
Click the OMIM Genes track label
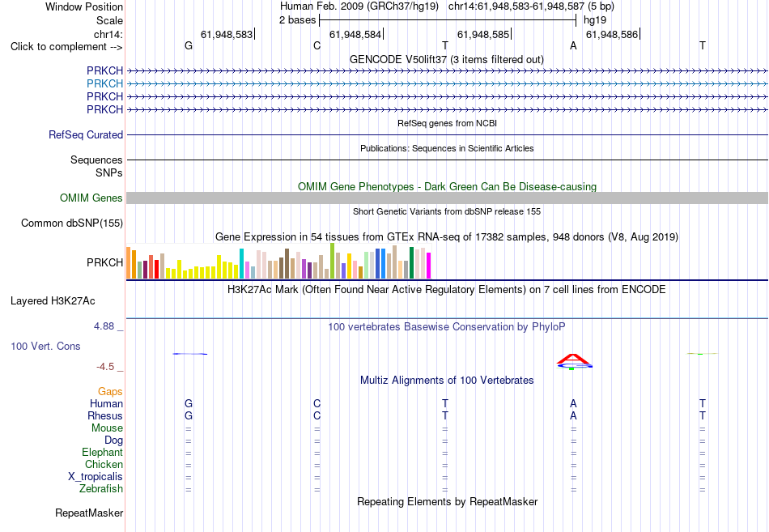coord(91,198)
